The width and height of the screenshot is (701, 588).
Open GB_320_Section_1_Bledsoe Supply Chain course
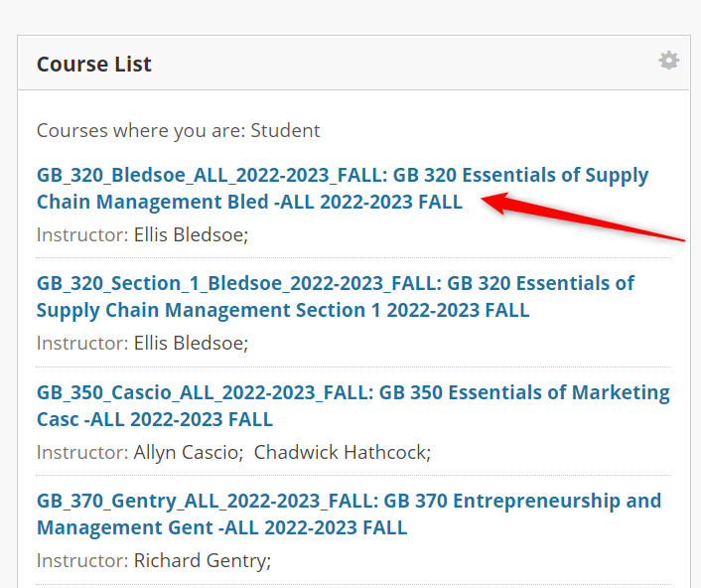coord(336,297)
